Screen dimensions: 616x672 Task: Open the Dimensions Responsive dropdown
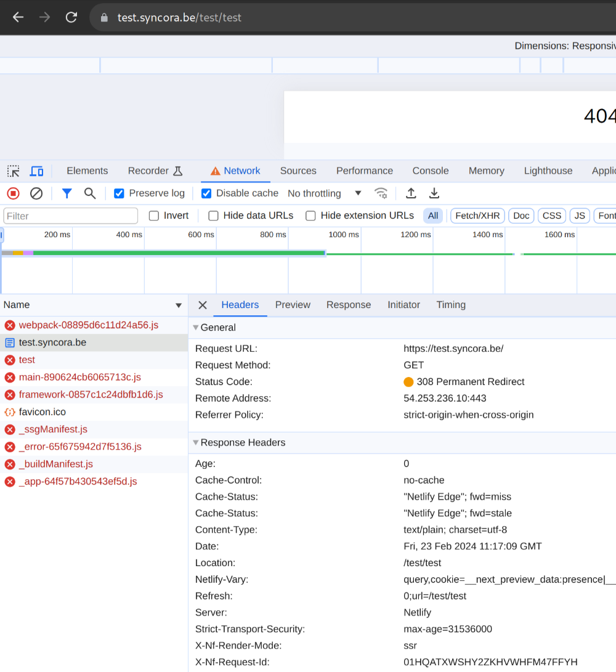565,46
